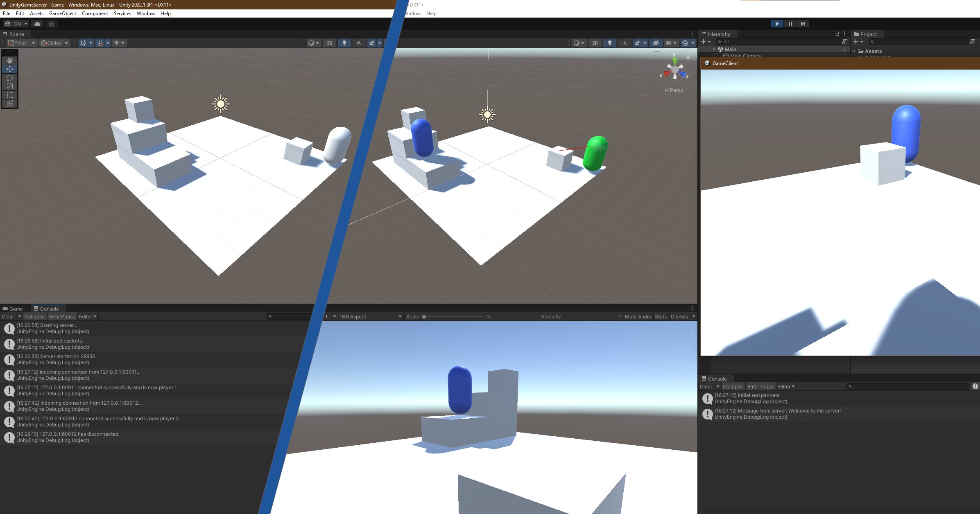Open Gizmos dropdown arrow in right Scene

tap(693, 43)
